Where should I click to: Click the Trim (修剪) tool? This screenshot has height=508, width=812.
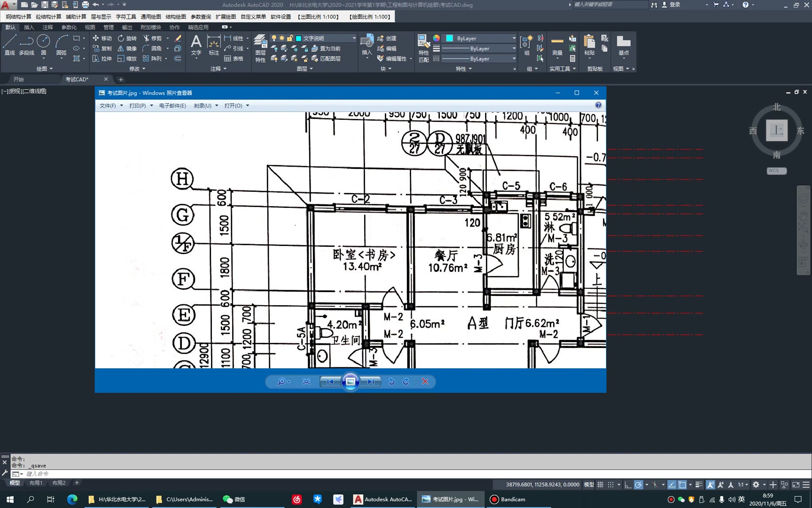click(152, 38)
